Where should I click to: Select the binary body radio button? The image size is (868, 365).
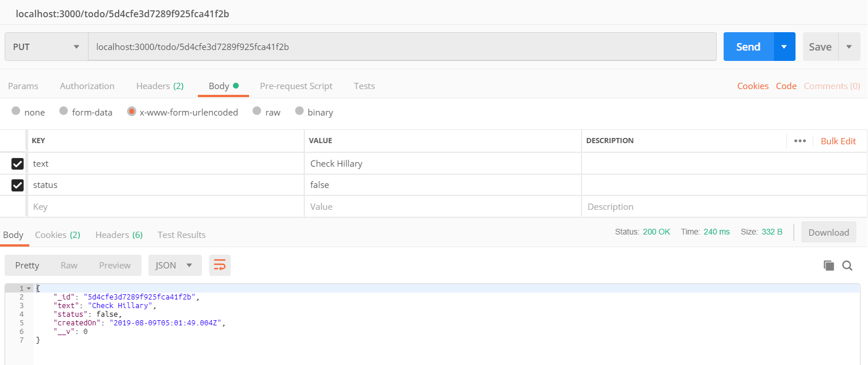[299, 112]
